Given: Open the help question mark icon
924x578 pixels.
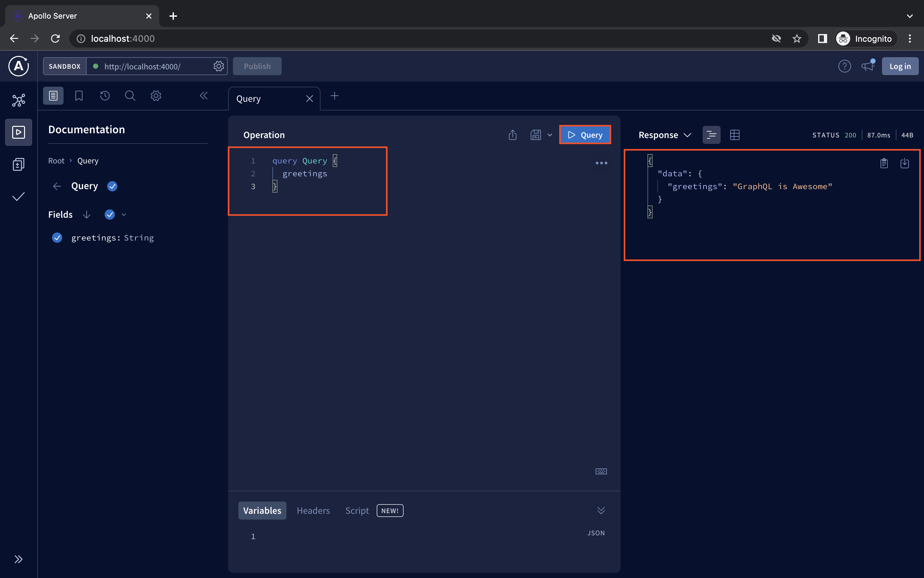Looking at the screenshot, I should [x=844, y=66].
